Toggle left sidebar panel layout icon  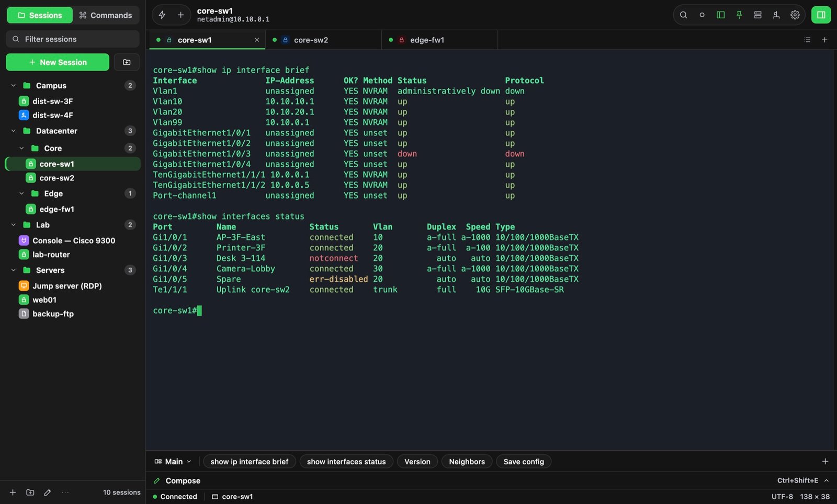click(720, 15)
